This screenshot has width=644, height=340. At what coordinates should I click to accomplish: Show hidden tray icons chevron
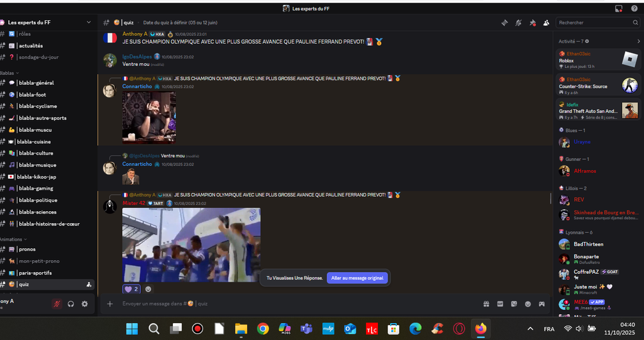tap(530, 329)
